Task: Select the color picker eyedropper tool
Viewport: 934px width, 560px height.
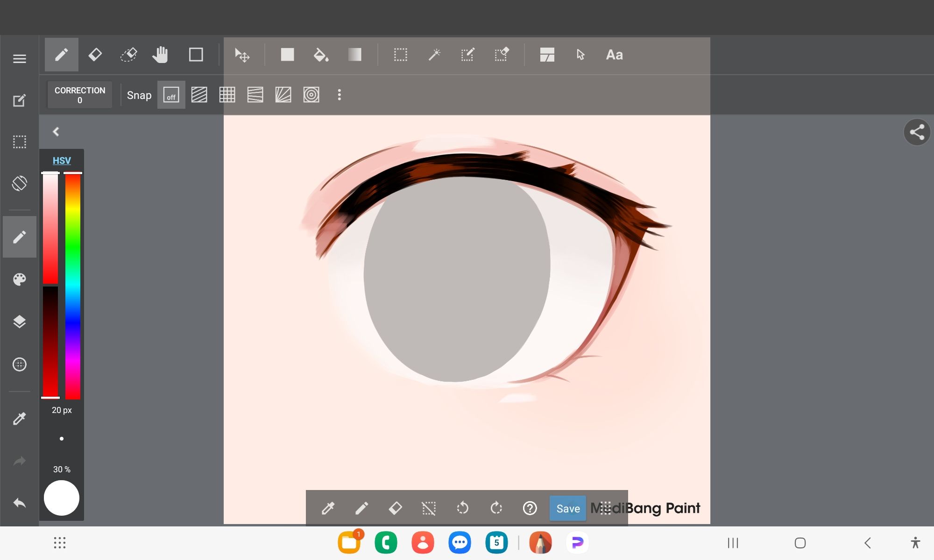Action: point(19,418)
